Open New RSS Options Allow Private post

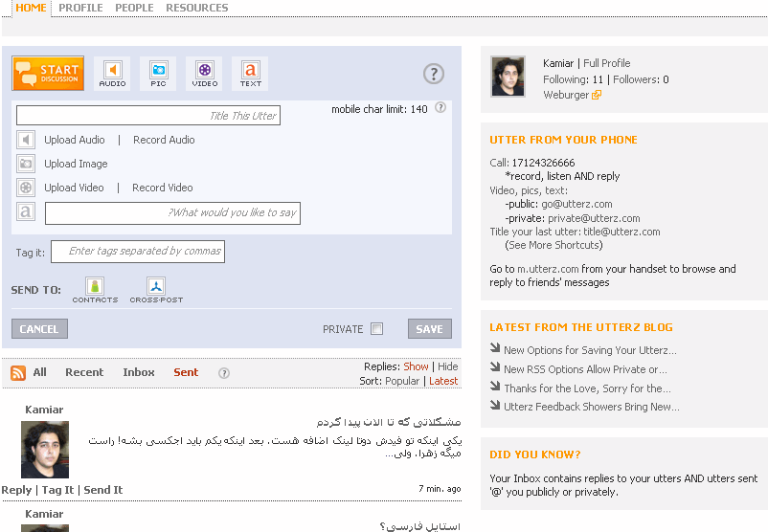[x=585, y=369]
